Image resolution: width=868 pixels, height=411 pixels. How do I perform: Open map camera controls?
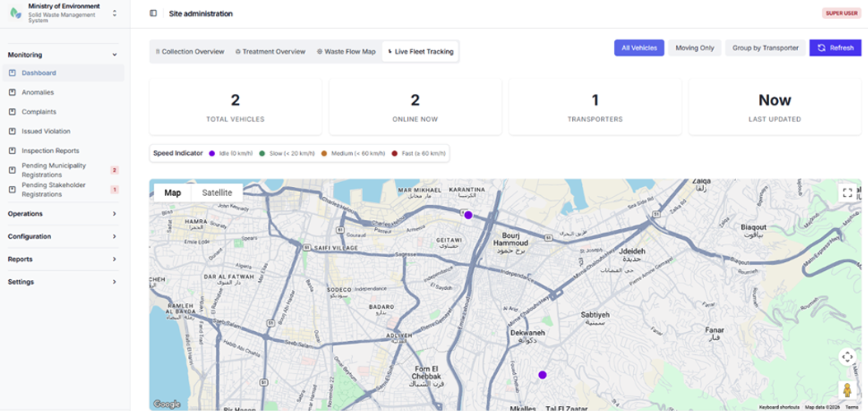[x=847, y=357]
